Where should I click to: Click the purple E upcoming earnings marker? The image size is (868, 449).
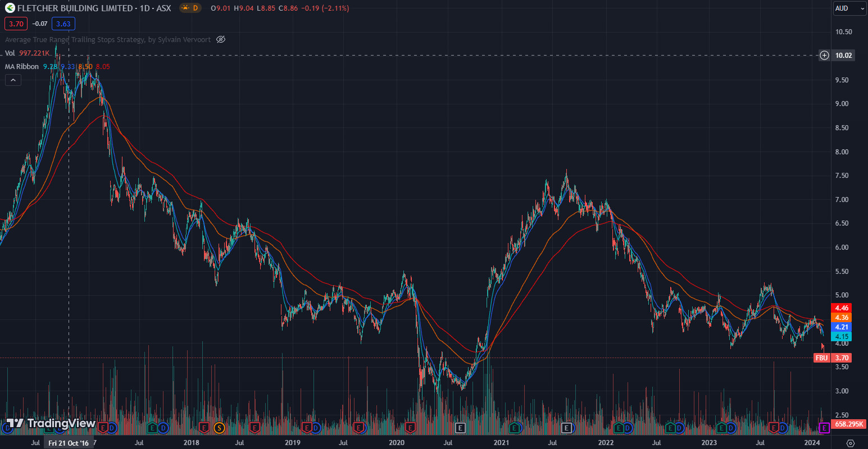point(824,428)
